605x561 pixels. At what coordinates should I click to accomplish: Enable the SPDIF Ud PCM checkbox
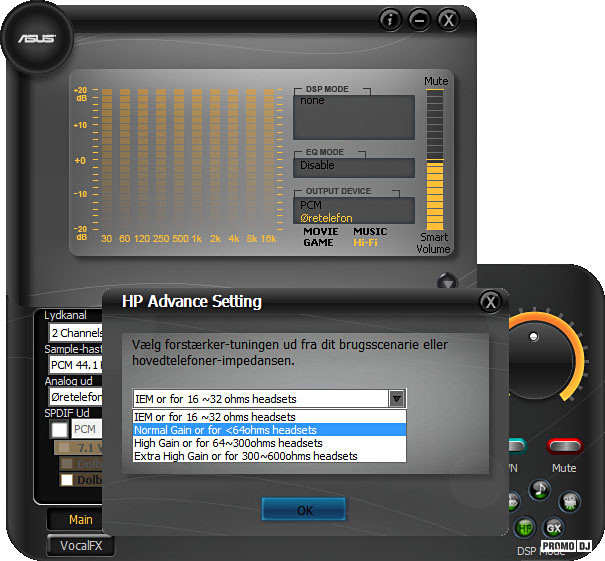click(x=59, y=429)
